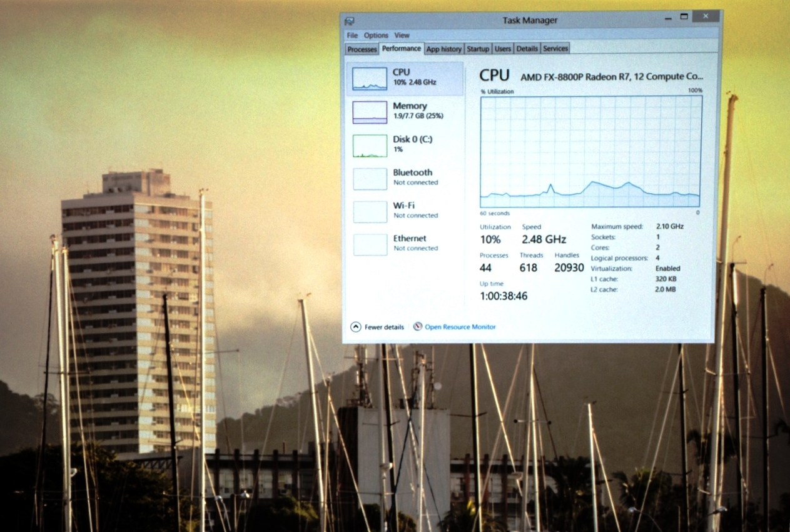Click the Fewer details label
790x532 pixels.
point(384,327)
